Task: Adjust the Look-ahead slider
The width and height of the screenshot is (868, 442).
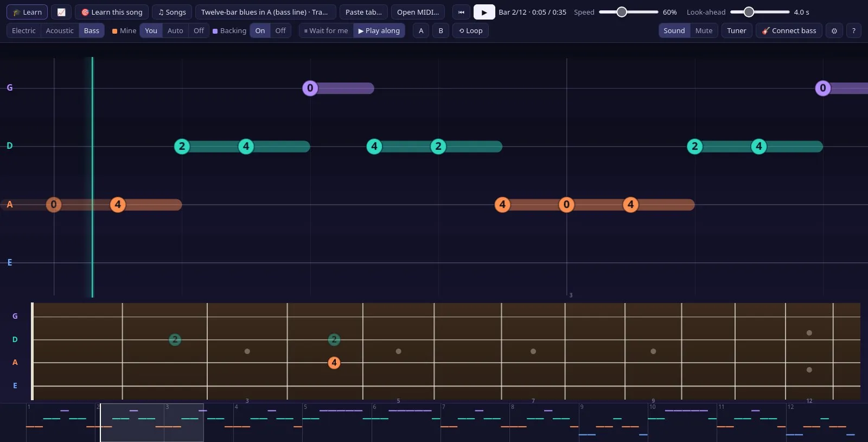Action: 759,12
